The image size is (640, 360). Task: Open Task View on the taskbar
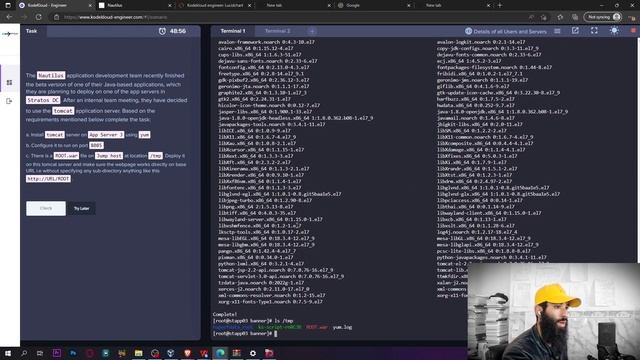(x=40, y=353)
